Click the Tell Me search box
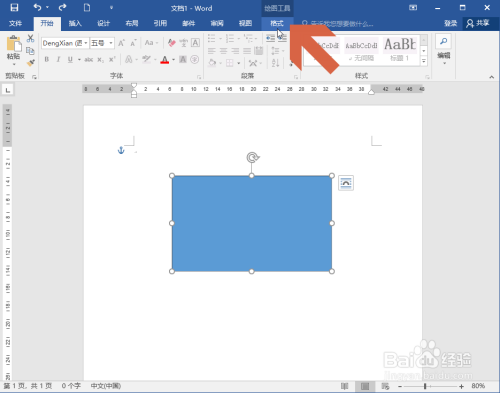This screenshot has width=500, height=393. (x=338, y=24)
